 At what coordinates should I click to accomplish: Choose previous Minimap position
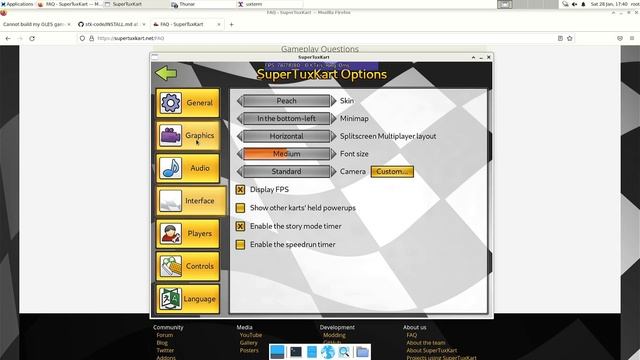(x=240, y=118)
